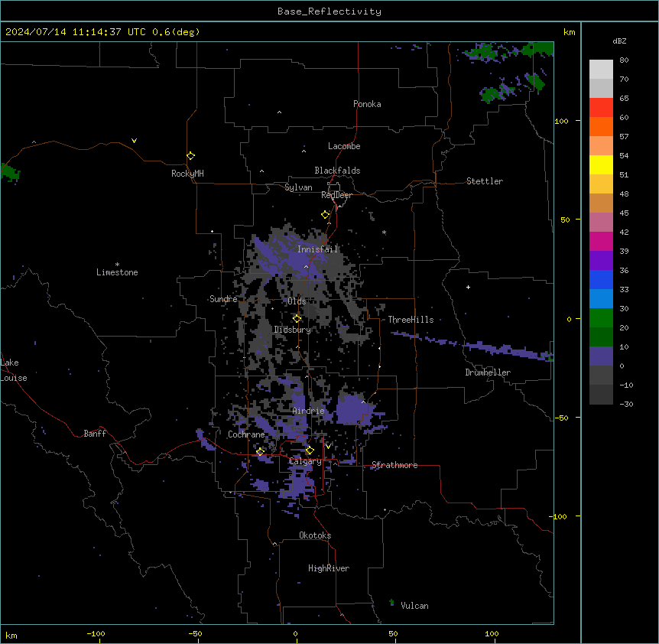Image resolution: width=659 pixels, height=644 pixels.
Task: Select the Vulcan city label
Action: point(414,606)
